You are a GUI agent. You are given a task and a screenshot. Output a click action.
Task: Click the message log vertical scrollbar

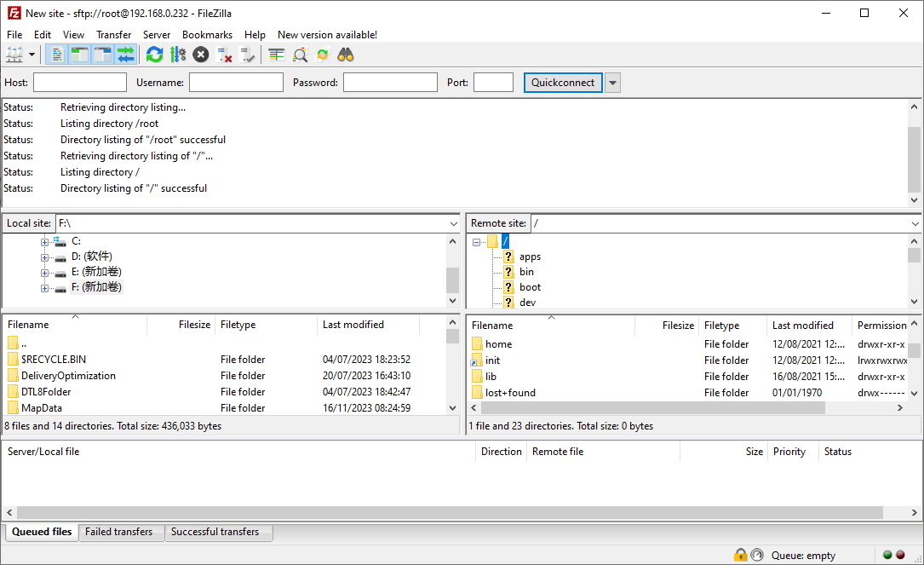[x=914, y=159]
